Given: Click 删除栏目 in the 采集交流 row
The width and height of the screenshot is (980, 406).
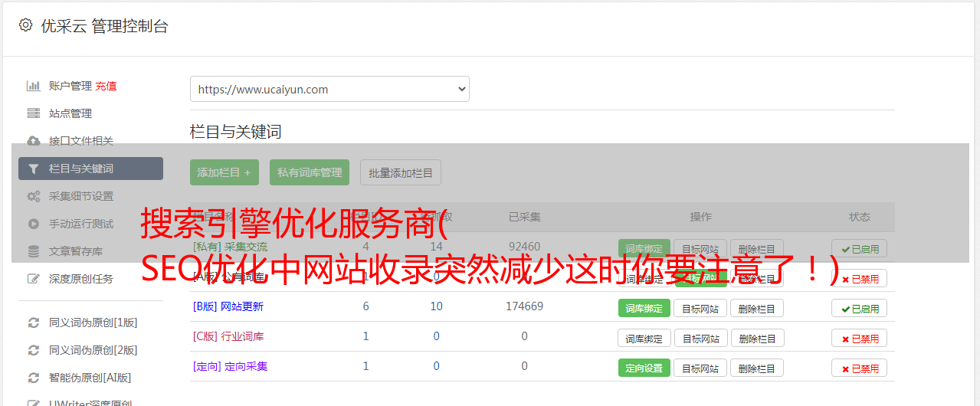Looking at the screenshot, I should click(x=757, y=248).
